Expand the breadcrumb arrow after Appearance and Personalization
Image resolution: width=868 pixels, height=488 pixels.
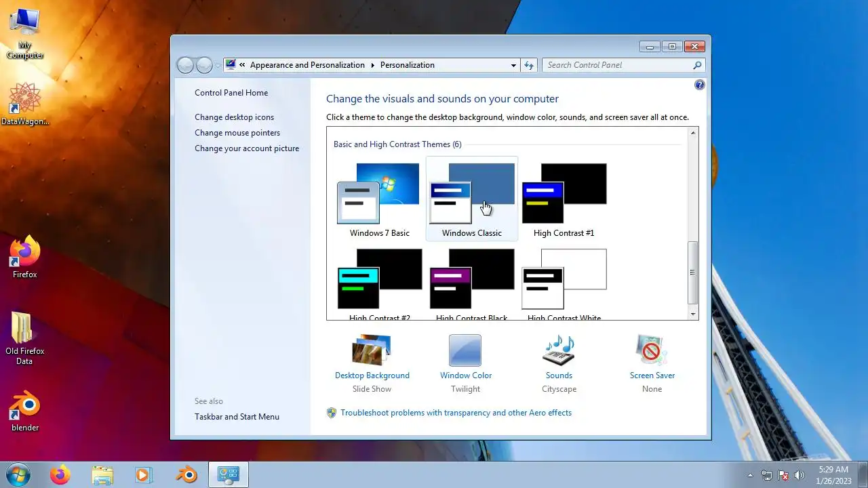[372, 65]
